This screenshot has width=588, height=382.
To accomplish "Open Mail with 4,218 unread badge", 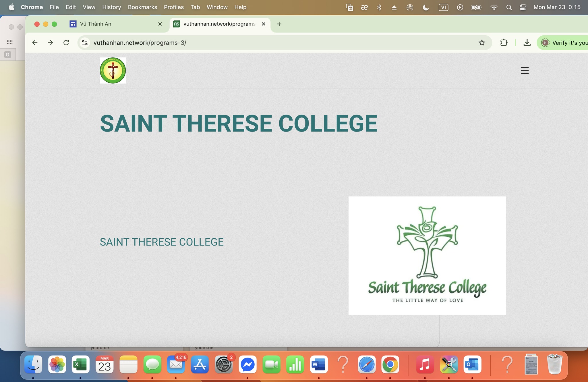I will coord(176,364).
